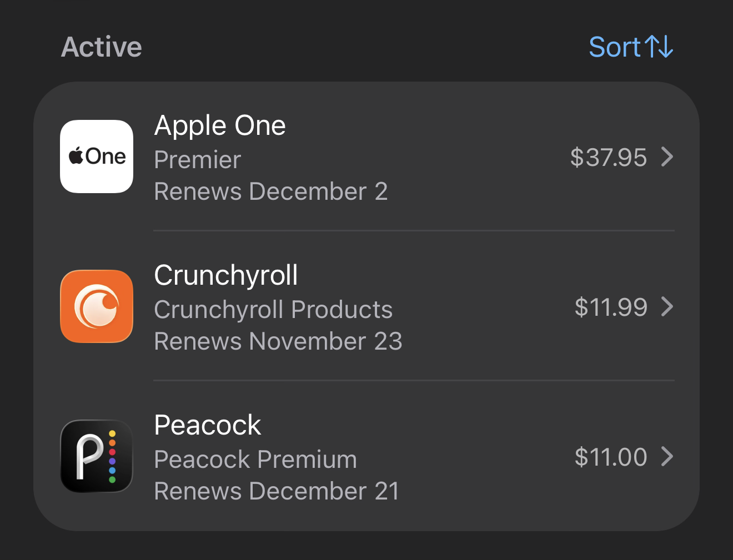The height and width of the screenshot is (560, 733).
Task: Click the orange Crunchyroll app icon
Action: tap(97, 306)
